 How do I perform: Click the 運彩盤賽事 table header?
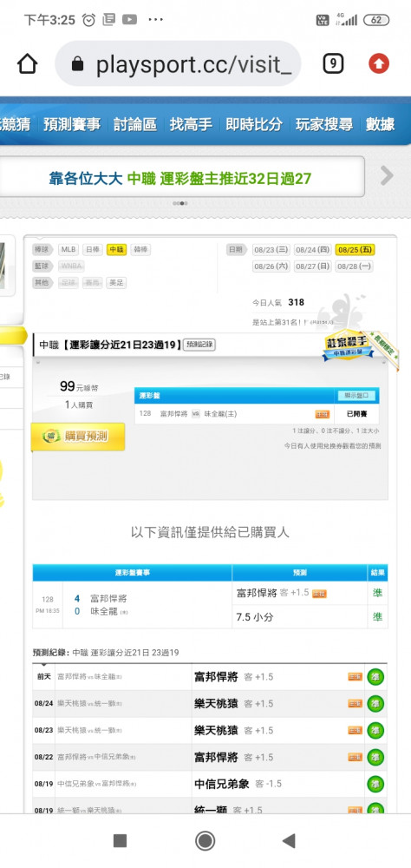point(132,572)
